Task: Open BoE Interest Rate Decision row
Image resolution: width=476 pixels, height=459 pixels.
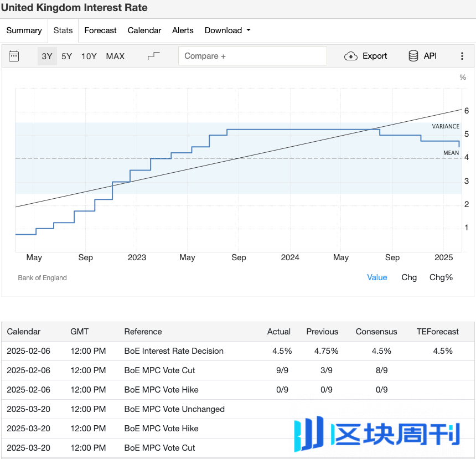Action: (x=238, y=351)
